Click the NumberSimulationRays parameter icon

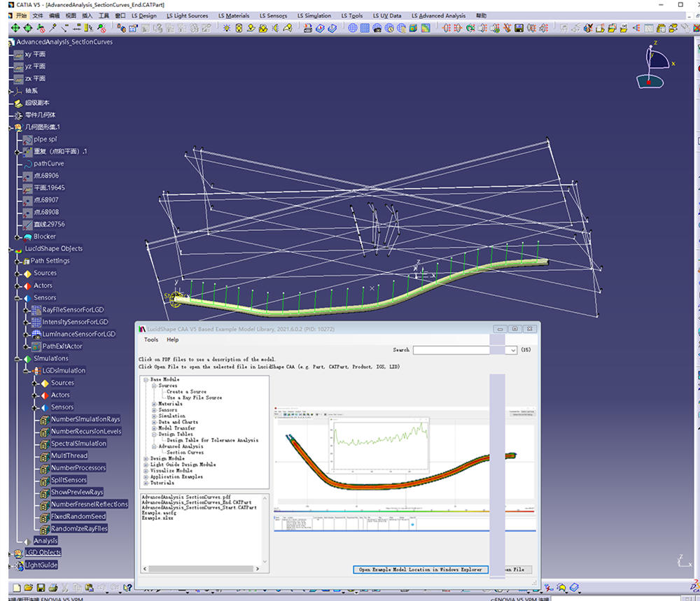pos(45,419)
